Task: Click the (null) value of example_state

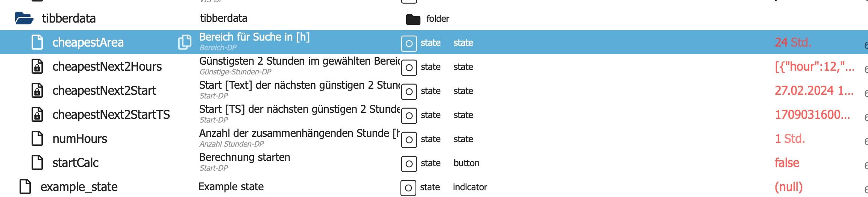Action: (x=789, y=187)
